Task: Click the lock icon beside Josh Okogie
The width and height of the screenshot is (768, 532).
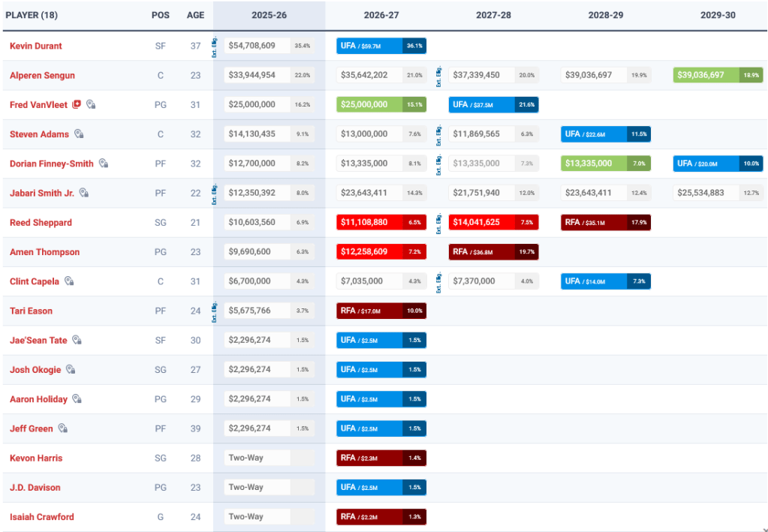Action: pos(71,370)
